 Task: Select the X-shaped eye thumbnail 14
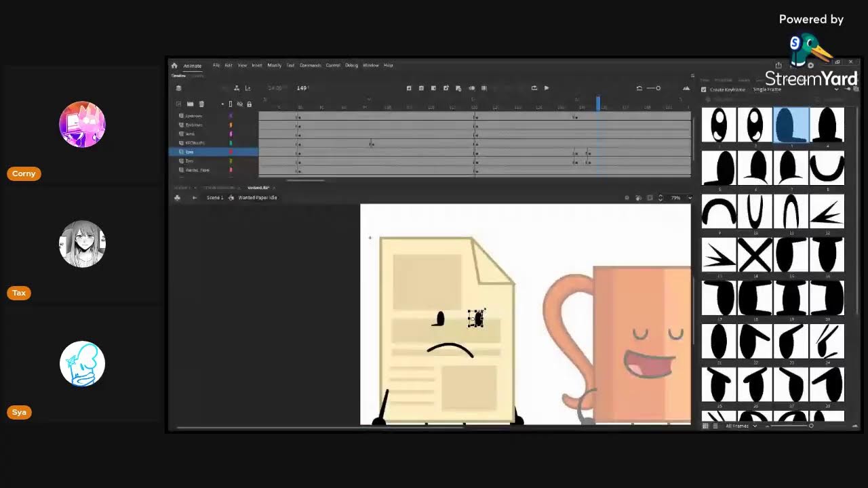[x=755, y=254]
